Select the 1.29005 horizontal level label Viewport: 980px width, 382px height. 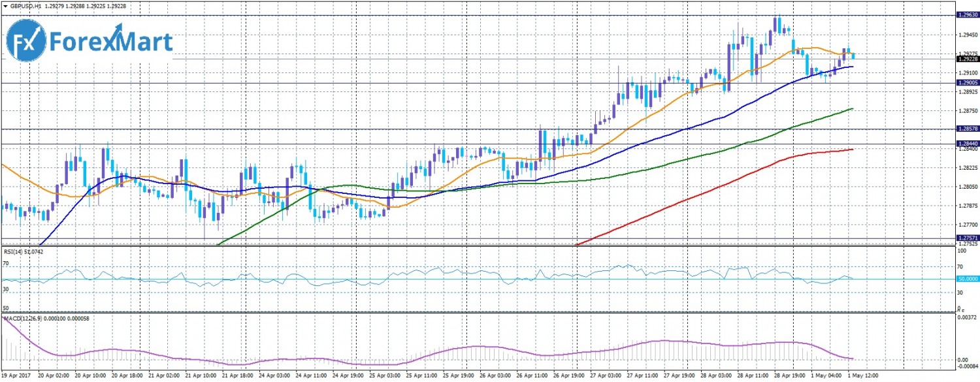[967, 83]
